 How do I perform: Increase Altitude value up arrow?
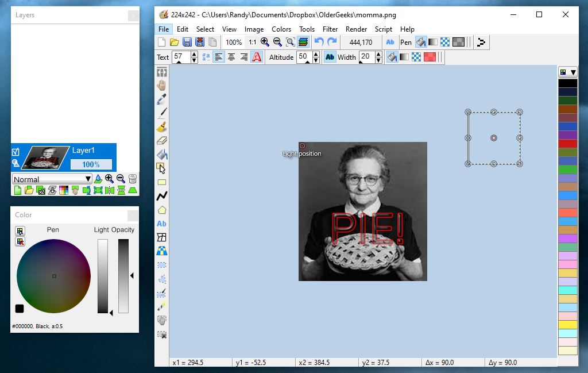(316, 55)
